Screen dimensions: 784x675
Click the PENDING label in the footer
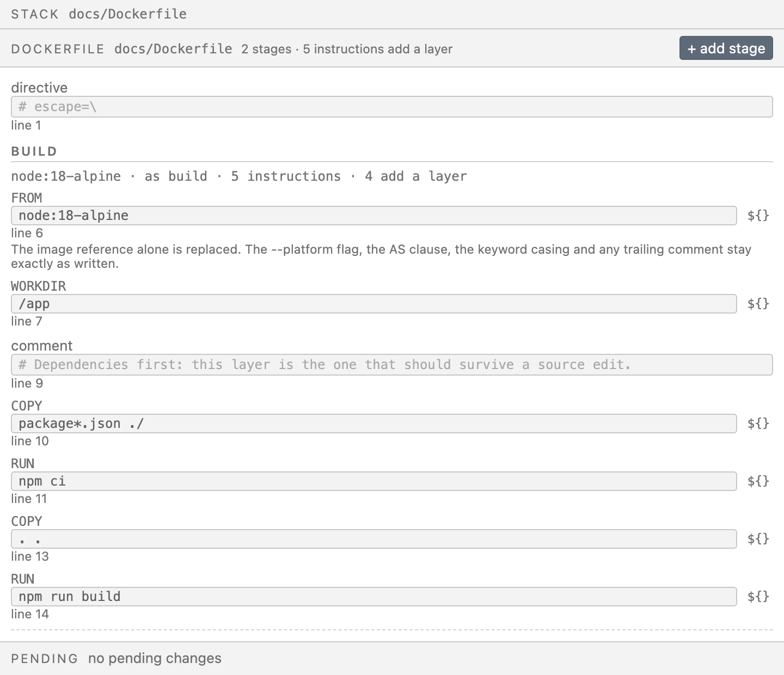[45, 659]
